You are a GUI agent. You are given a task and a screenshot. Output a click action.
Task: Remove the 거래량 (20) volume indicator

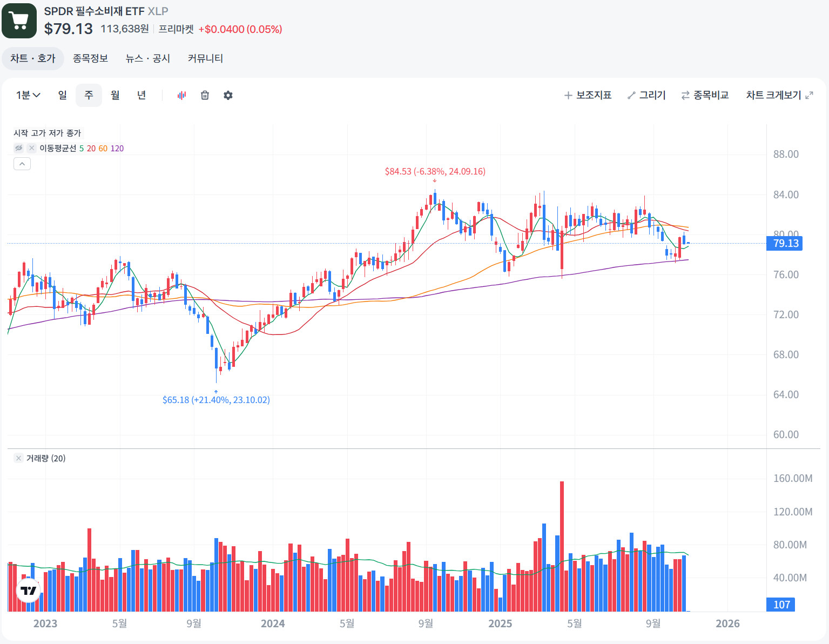(x=19, y=458)
